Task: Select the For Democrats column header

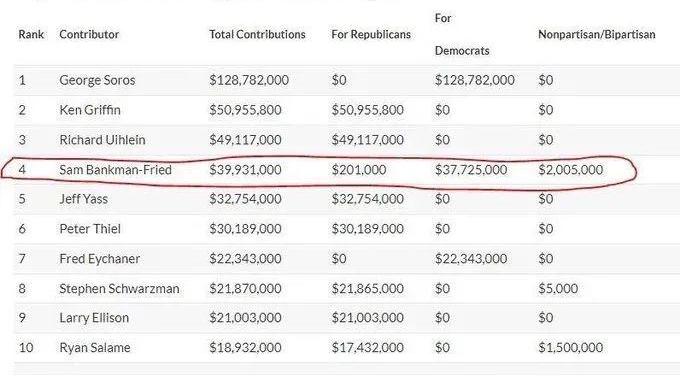Action: (x=462, y=34)
